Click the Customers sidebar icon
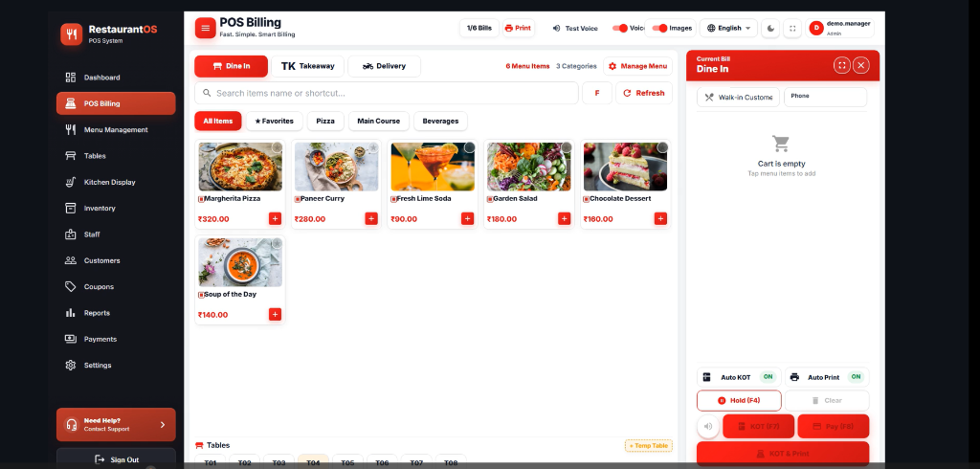Screen dimensions: 980x469 pyautogui.click(x=71, y=260)
